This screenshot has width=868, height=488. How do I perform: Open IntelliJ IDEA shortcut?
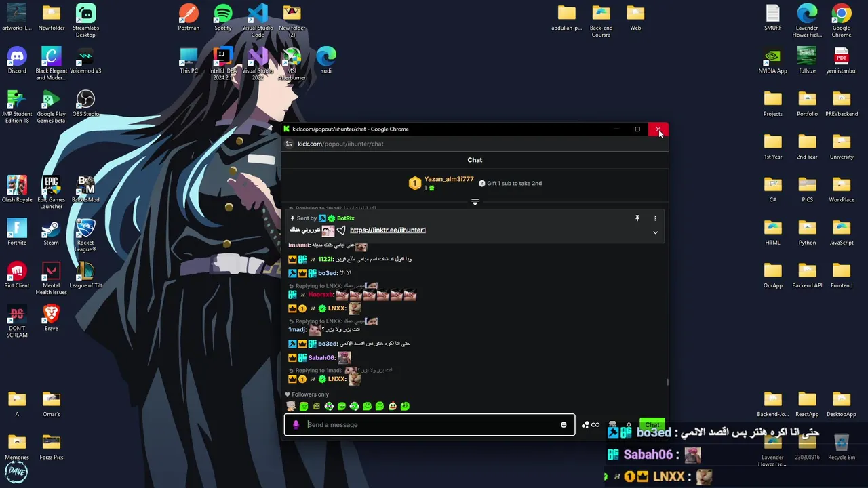click(223, 64)
